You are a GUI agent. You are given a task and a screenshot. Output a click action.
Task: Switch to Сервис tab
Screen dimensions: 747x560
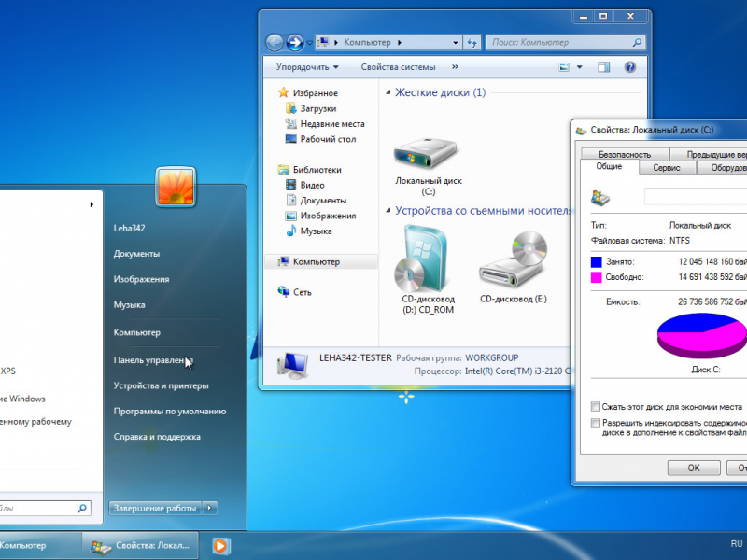pyautogui.click(x=666, y=168)
